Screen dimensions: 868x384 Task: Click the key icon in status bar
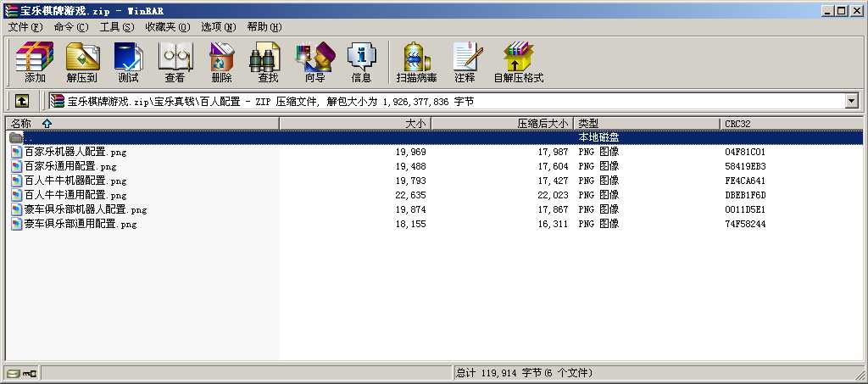(x=30, y=374)
